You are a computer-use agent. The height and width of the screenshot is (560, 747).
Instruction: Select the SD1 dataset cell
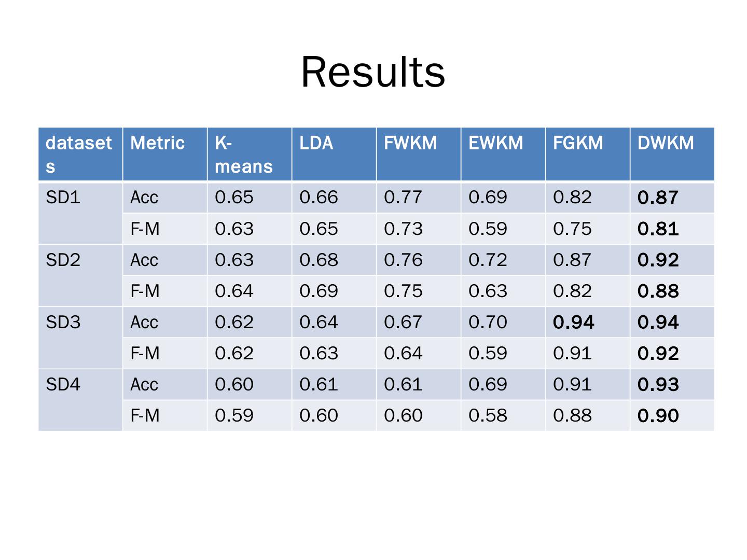(63, 198)
